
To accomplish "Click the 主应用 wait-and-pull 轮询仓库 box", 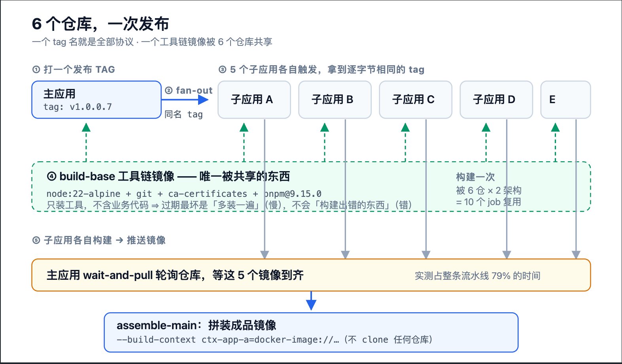I will coord(311,275).
